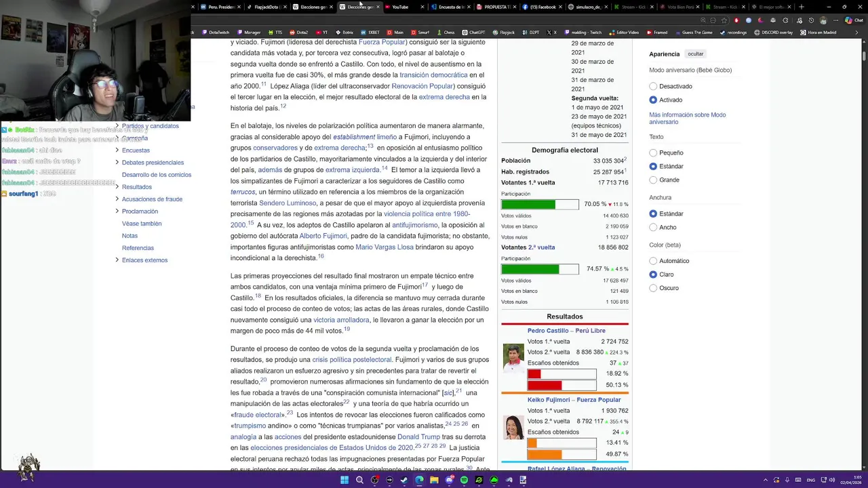
Task: Launch Steam from the taskbar
Action: (x=404, y=480)
